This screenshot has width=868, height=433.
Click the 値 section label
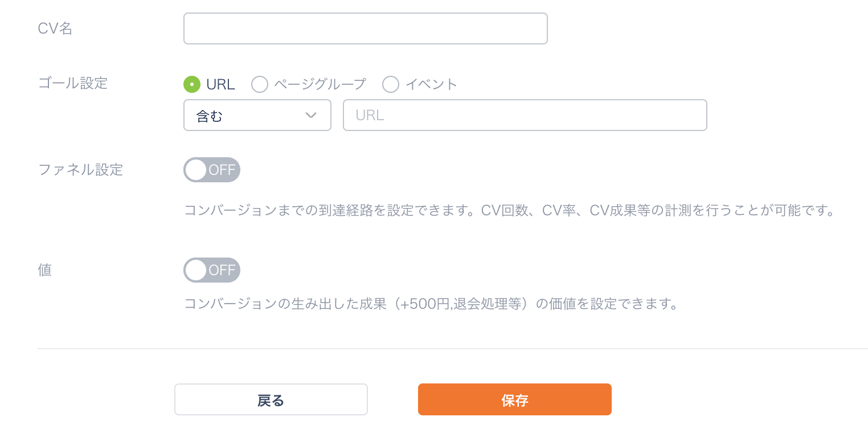point(45,270)
